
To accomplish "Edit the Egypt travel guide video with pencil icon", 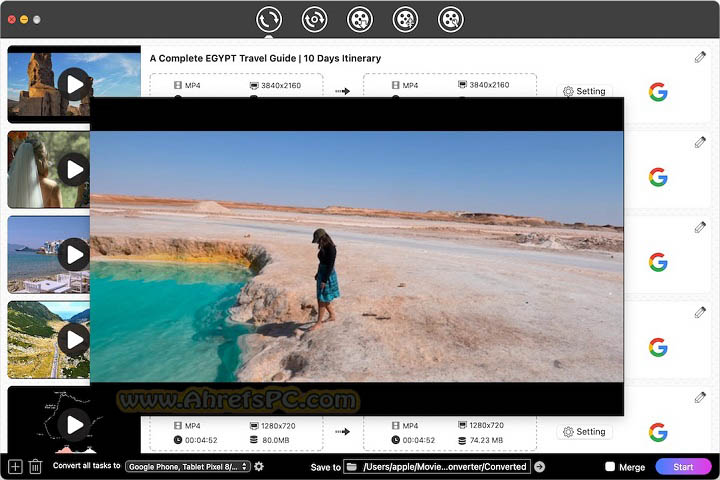I will tap(700, 57).
